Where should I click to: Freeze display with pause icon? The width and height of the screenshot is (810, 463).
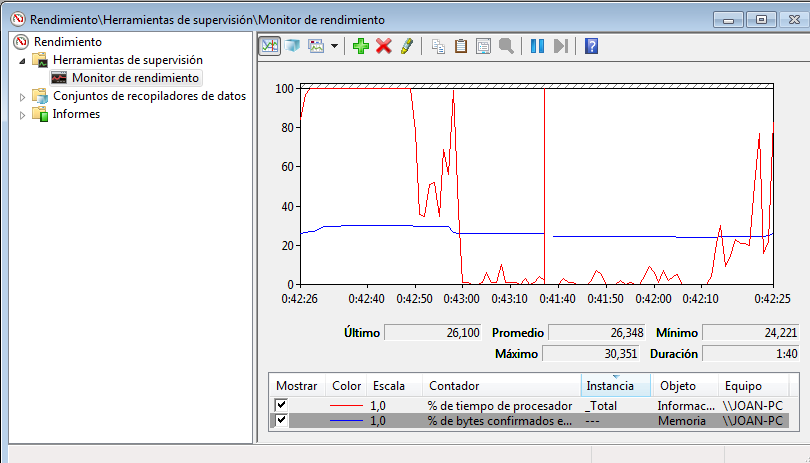tap(537, 46)
